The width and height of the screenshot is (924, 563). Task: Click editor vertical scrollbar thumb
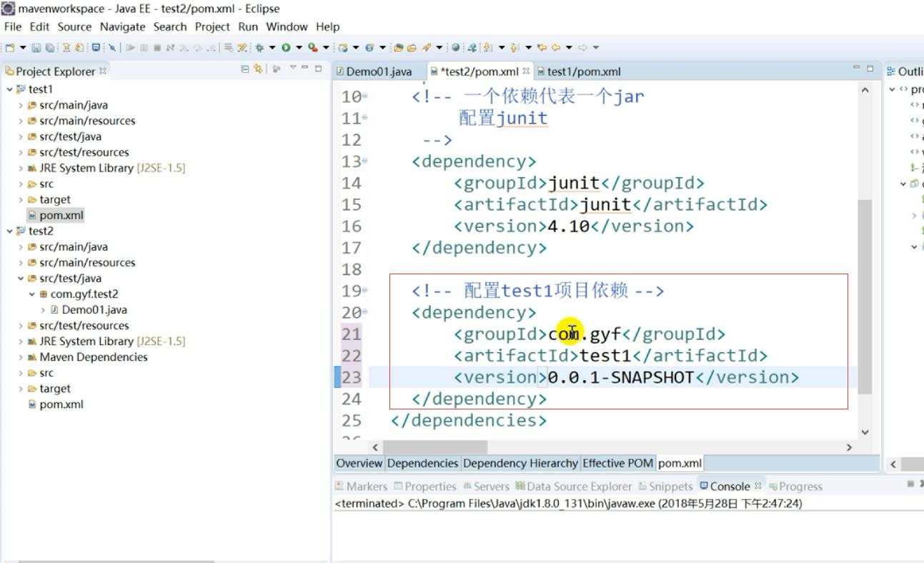click(865, 297)
